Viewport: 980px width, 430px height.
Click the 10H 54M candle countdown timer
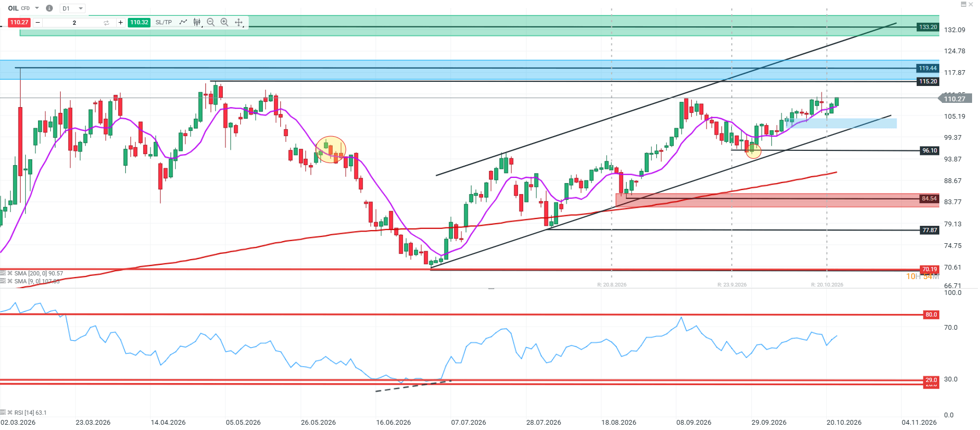click(922, 276)
